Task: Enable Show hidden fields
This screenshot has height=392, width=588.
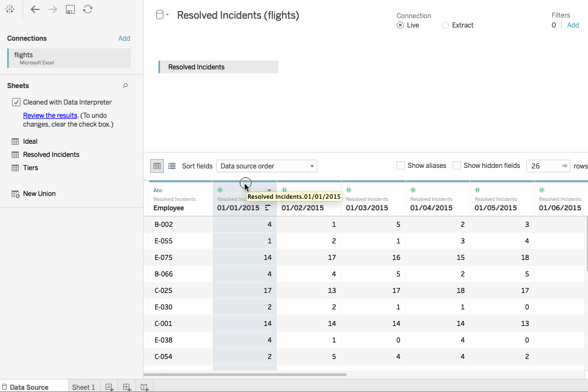Action: [457, 166]
